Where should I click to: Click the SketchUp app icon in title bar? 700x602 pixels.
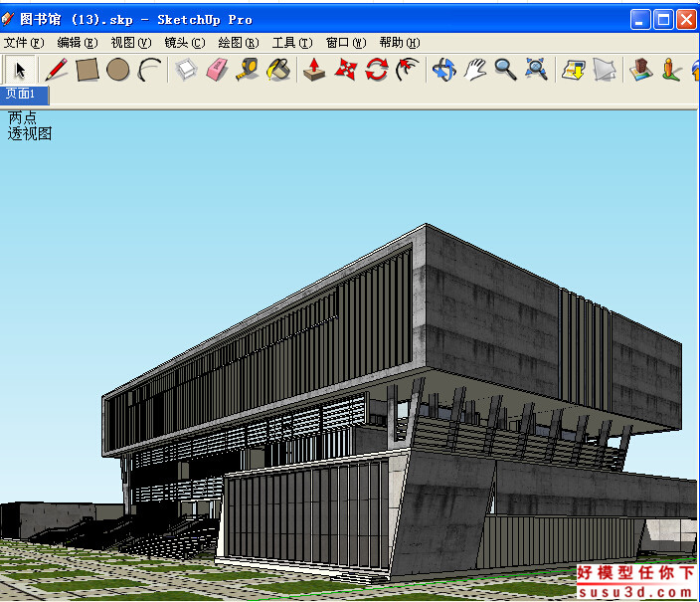(x=8, y=19)
